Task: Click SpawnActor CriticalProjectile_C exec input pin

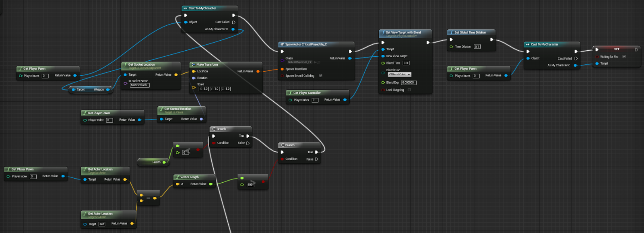Action: click(282, 52)
